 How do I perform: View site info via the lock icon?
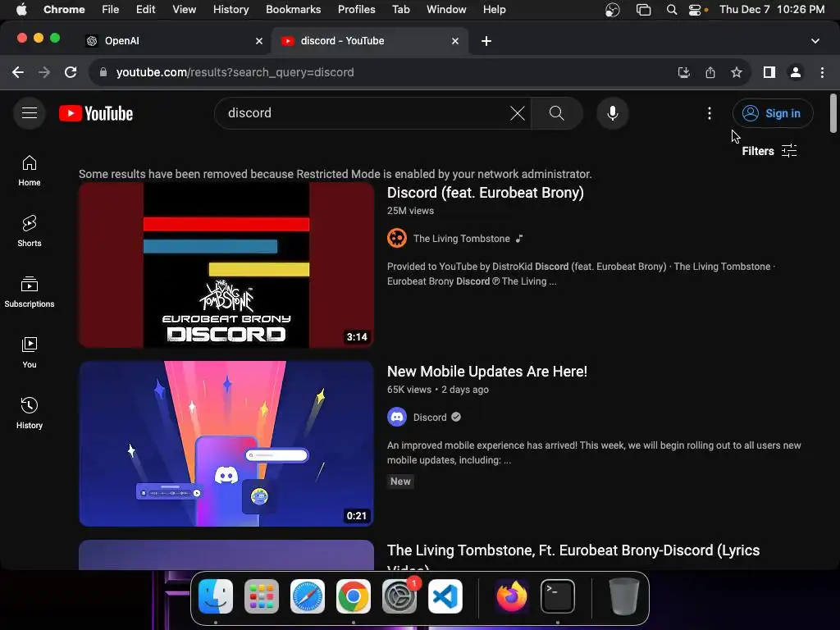103,72
